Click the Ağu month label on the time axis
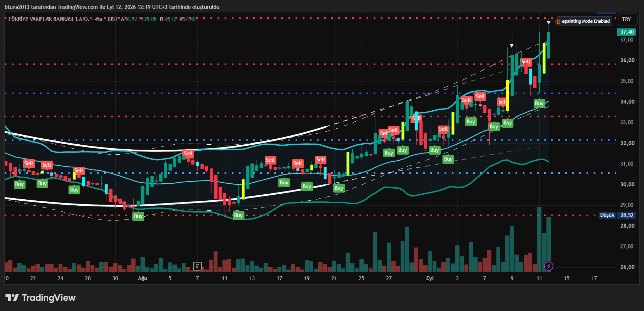 pos(142,278)
